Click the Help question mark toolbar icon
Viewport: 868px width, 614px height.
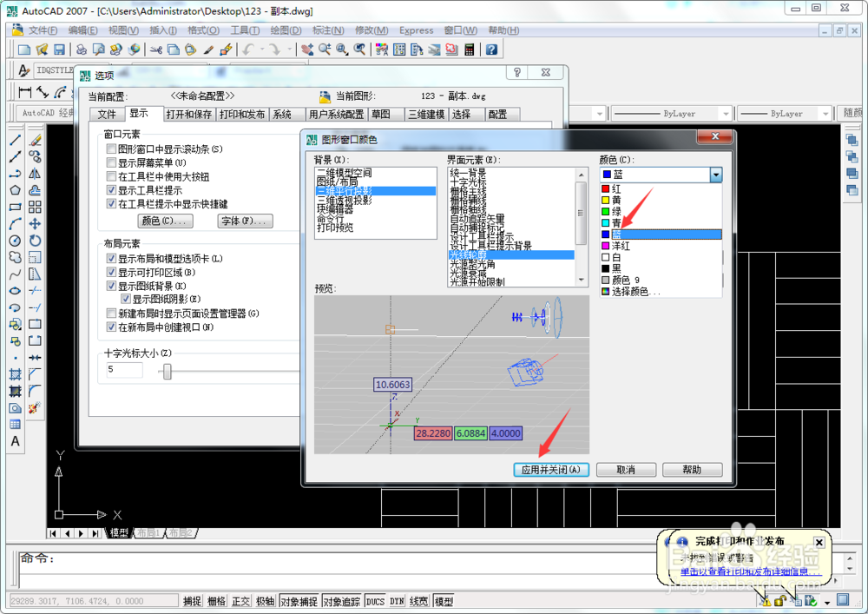click(x=491, y=50)
